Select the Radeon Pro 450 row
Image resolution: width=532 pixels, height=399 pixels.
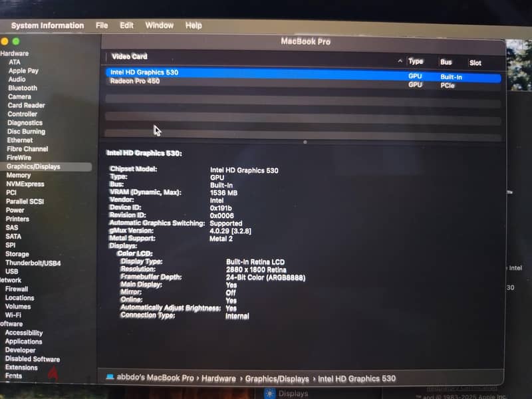click(303, 82)
